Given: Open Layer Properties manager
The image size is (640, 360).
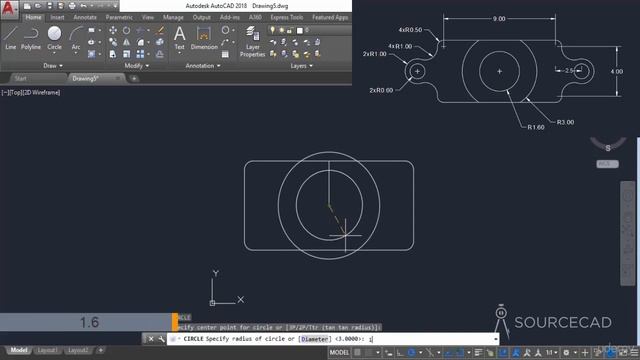Looking at the screenshot, I should click(253, 41).
